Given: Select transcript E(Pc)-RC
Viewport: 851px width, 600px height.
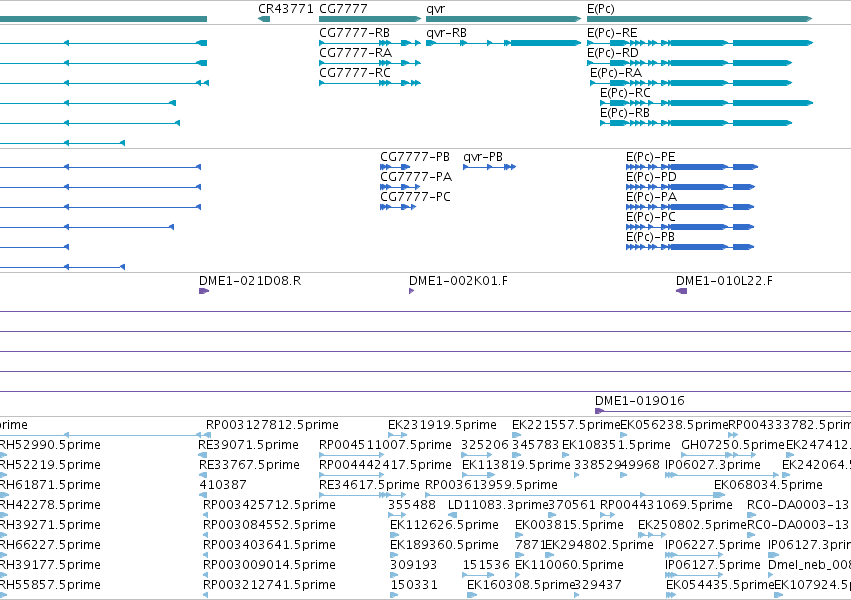Looking at the screenshot, I should tap(625, 93).
